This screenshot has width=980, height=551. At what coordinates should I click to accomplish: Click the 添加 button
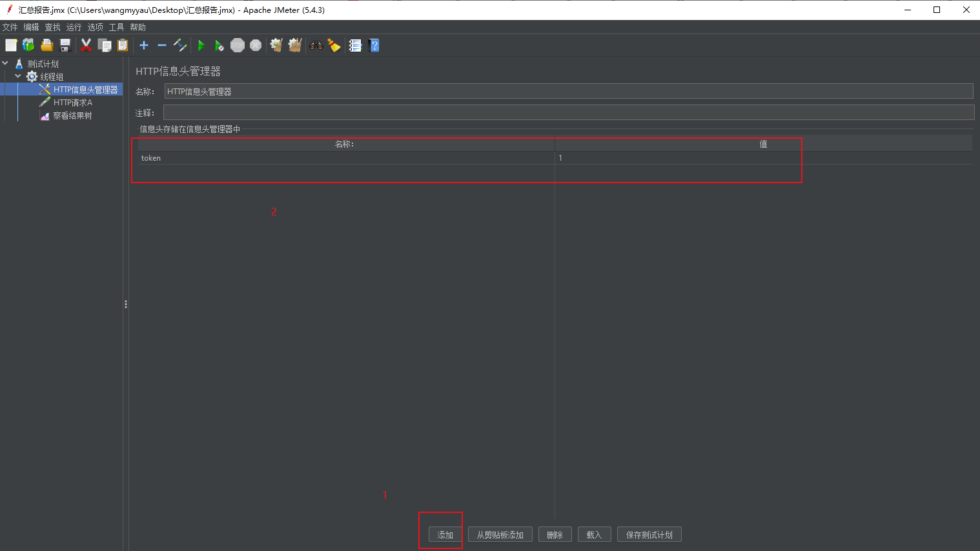[445, 535]
